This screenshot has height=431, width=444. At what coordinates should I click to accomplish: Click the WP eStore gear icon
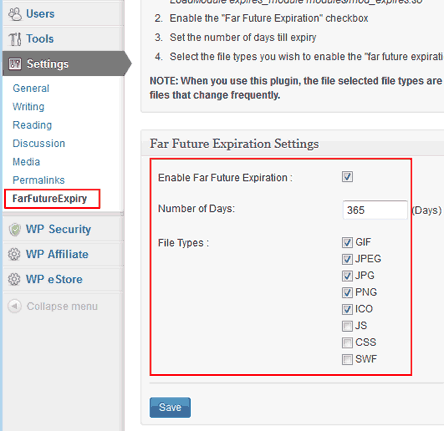pyautogui.click(x=14, y=279)
